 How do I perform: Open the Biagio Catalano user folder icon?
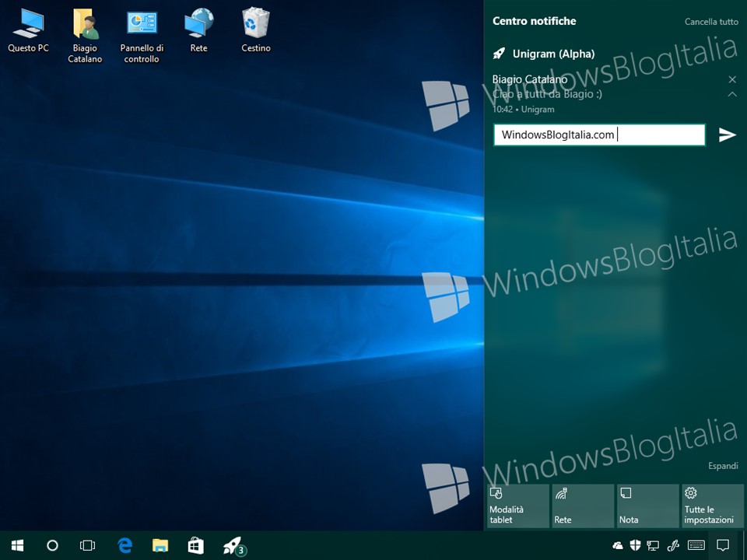coord(85,37)
